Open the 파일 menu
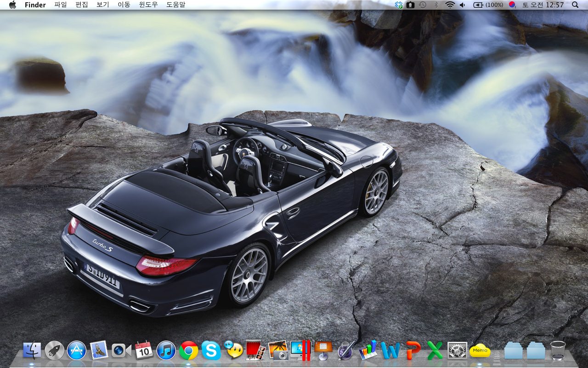The image size is (588, 368). tap(61, 5)
